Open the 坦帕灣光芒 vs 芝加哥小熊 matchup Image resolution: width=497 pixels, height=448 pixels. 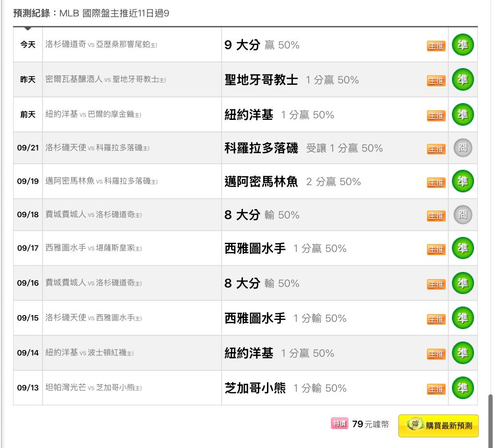(93, 388)
